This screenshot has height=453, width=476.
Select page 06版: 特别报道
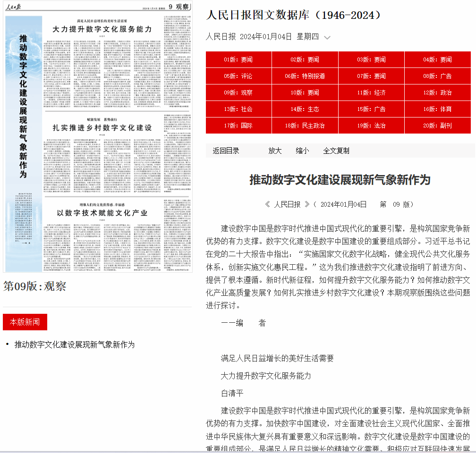tap(305, 76)
